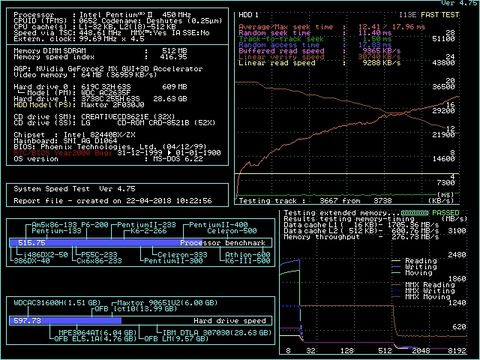The image size is (480, 360).
Task: Select the 'FAST TEST' label in HDD panel
Action: [440, 15]
